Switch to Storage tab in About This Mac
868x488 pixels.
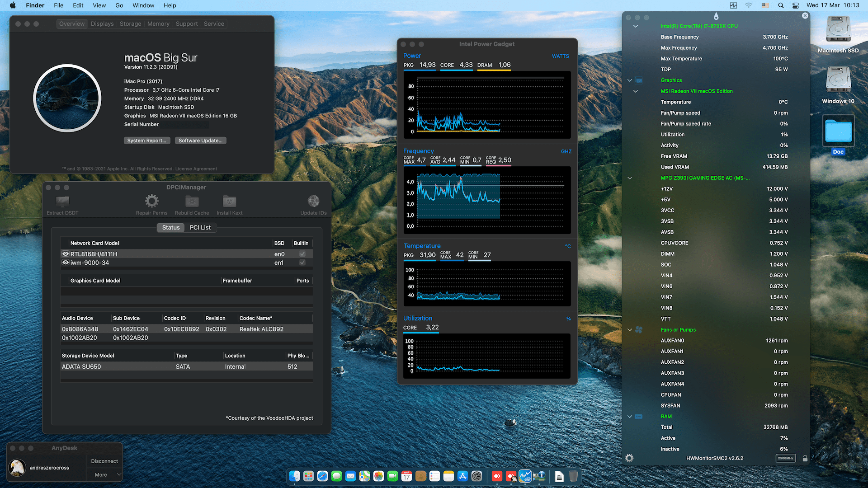pos(130,24)
